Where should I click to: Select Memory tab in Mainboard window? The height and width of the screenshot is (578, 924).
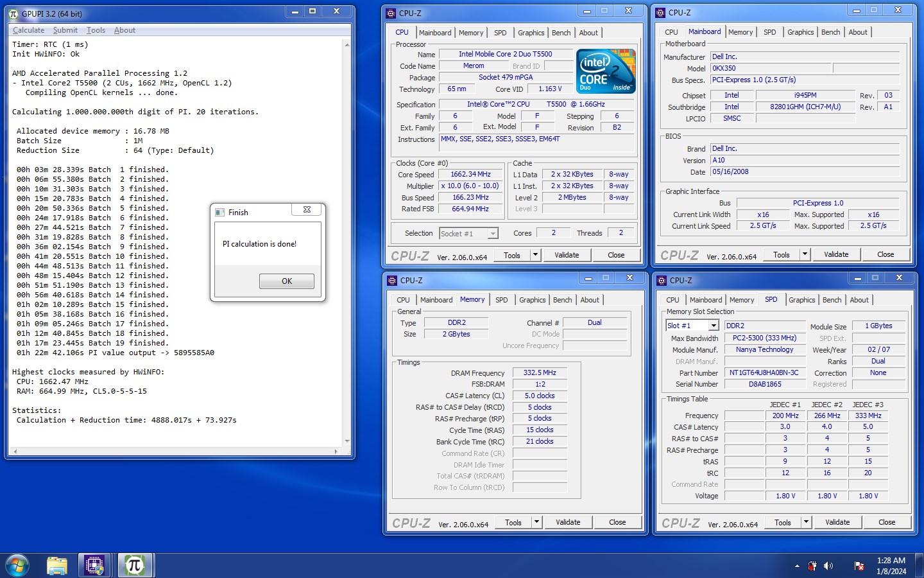coord(740,32)
